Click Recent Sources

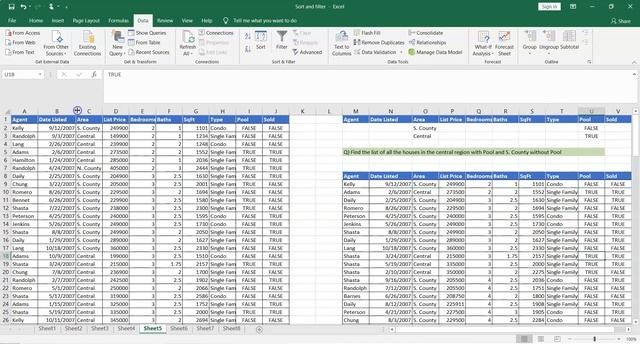149,52
